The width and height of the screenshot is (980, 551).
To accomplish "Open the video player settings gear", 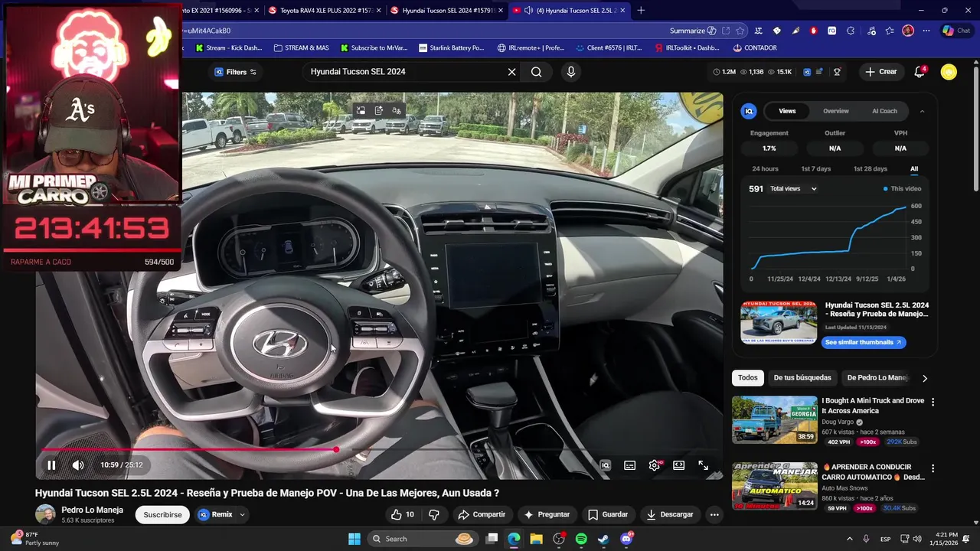I will click(x=655, y=465).
